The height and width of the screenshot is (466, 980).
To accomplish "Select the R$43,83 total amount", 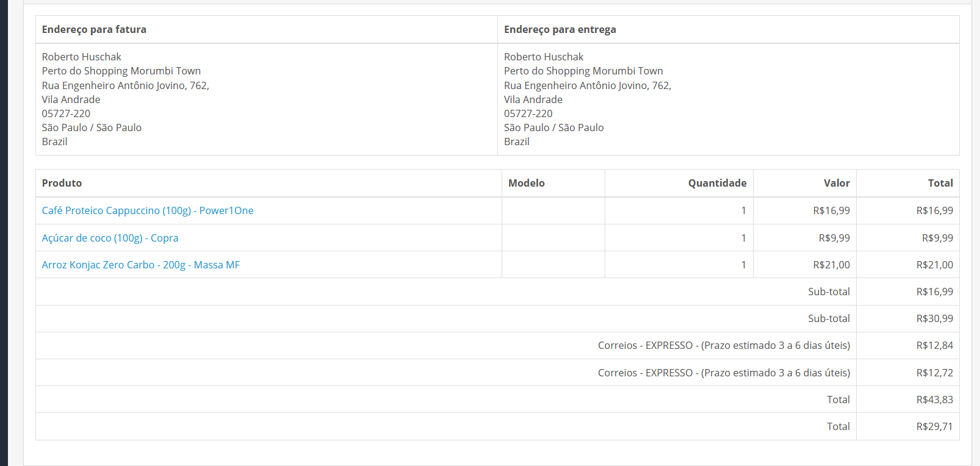I will click(934, 400).
